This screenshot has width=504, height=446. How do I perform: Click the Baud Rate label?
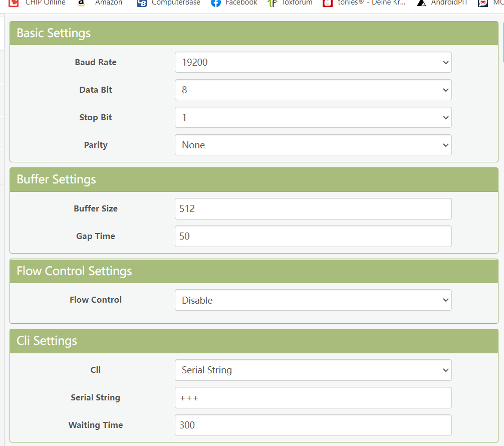(96, 62)
